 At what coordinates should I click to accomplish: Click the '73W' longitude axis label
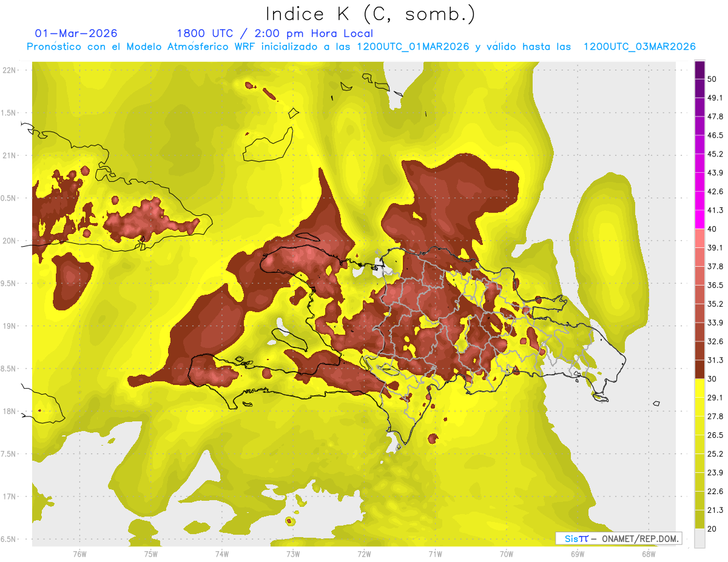tap(292, 554)
